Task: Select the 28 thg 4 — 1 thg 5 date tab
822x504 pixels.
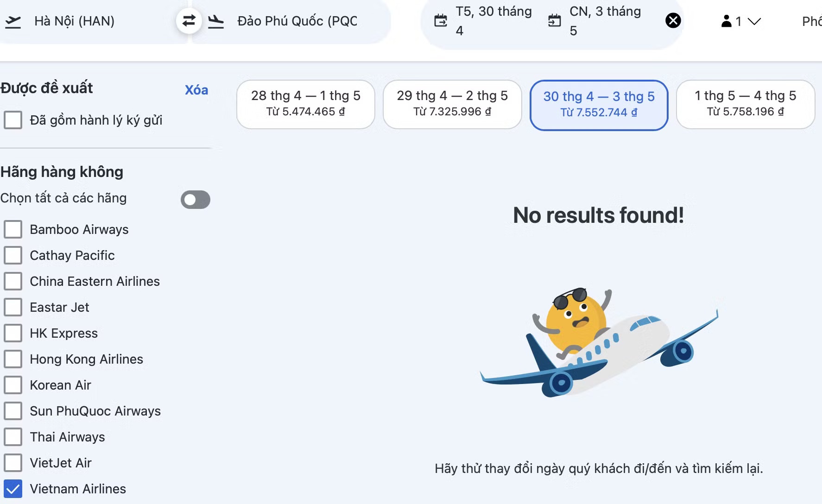Action: point(306,104)
